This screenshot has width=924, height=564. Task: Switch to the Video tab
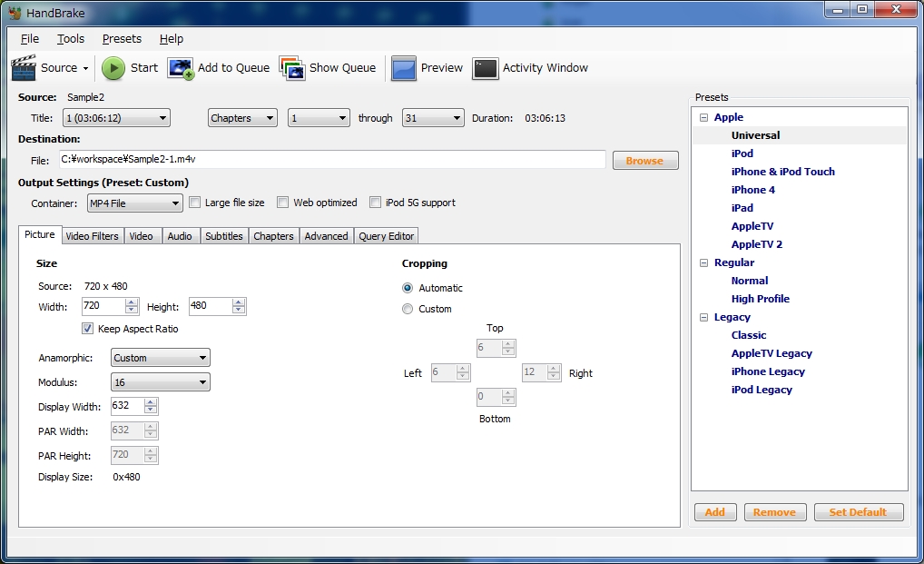(141, 236)
